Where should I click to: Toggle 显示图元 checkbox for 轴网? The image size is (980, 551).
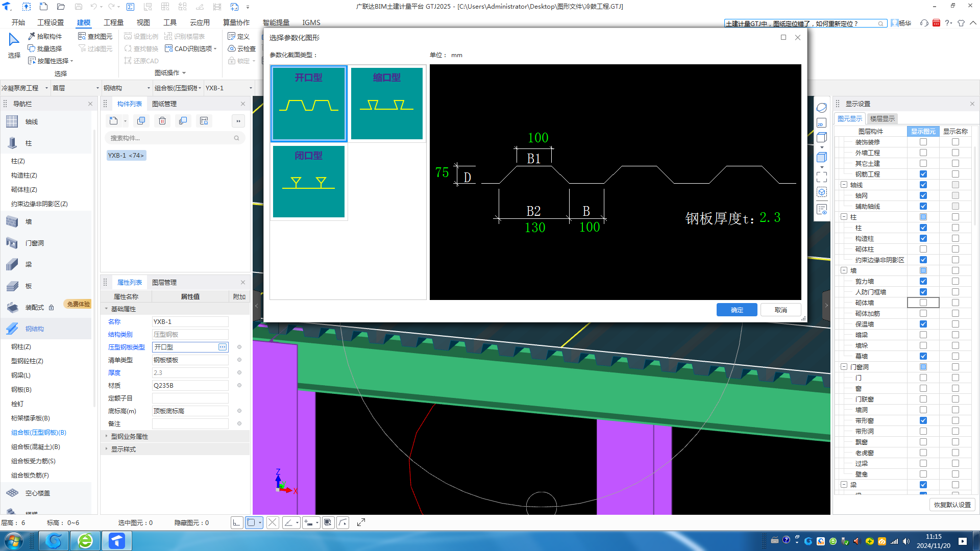coord(923,195)
